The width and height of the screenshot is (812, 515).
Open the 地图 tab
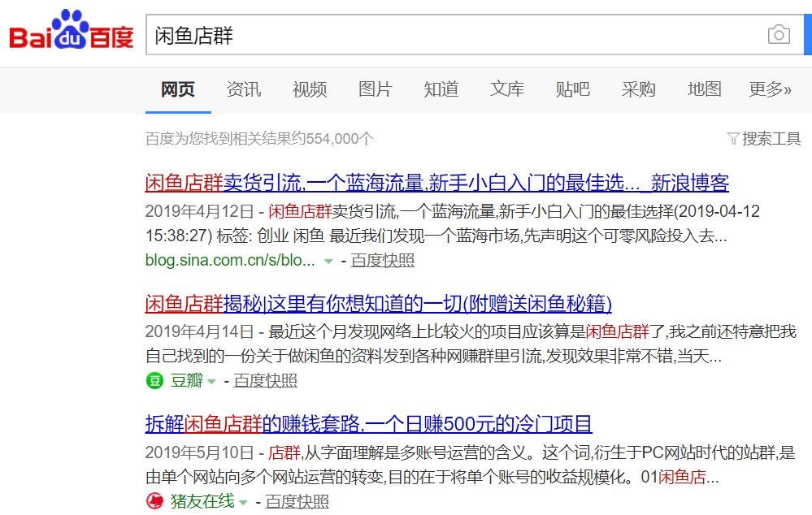[x=704, y=89]
